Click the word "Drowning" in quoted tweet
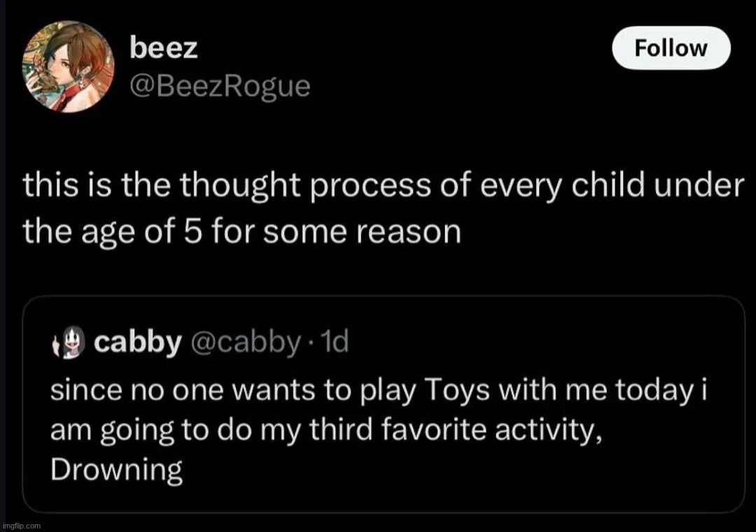756x532 pixels. tap(117, 470)
